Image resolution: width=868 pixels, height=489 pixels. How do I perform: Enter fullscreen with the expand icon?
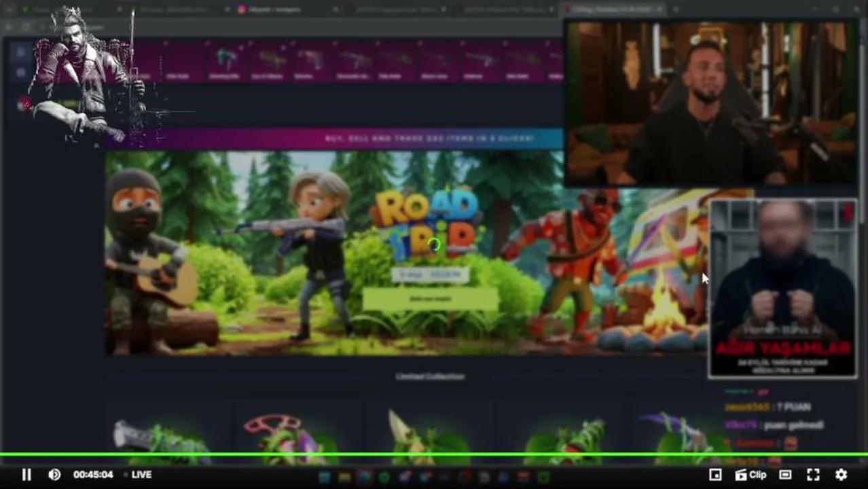point(813,475)
